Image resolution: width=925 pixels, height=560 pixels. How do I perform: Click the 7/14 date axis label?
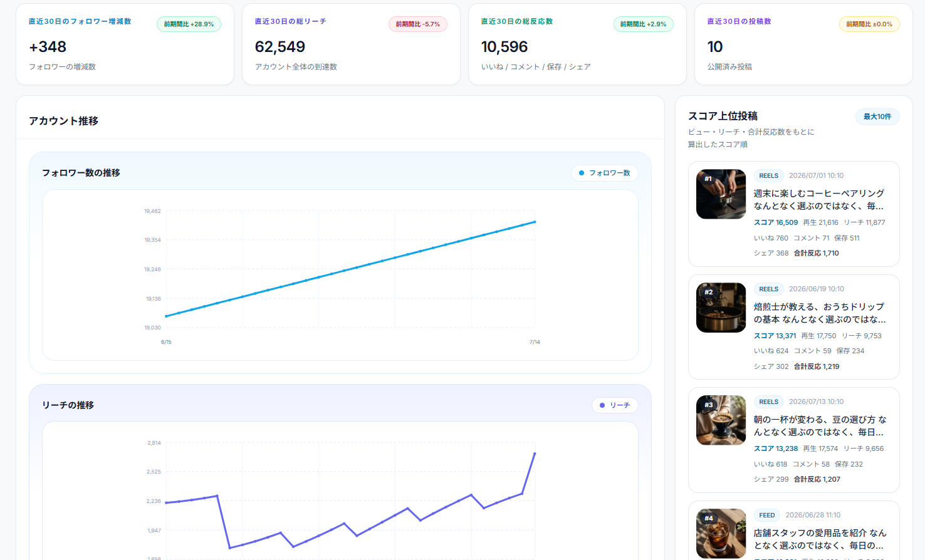click(x=535, y=342)
